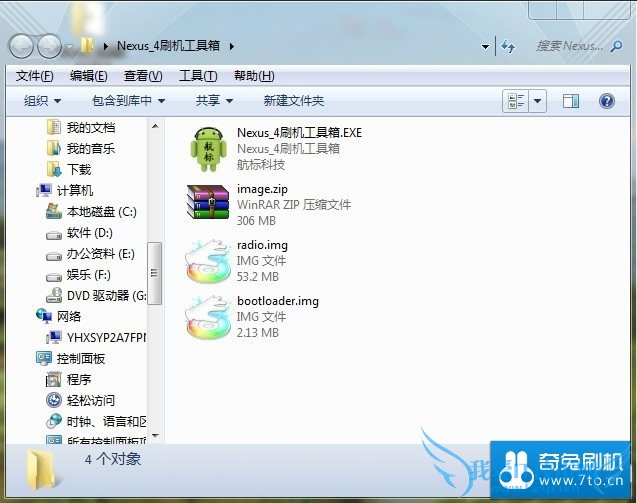Open the more view options dropdown arrow
The height and width of the screenshot is (503, 637).
pos(537,101)
